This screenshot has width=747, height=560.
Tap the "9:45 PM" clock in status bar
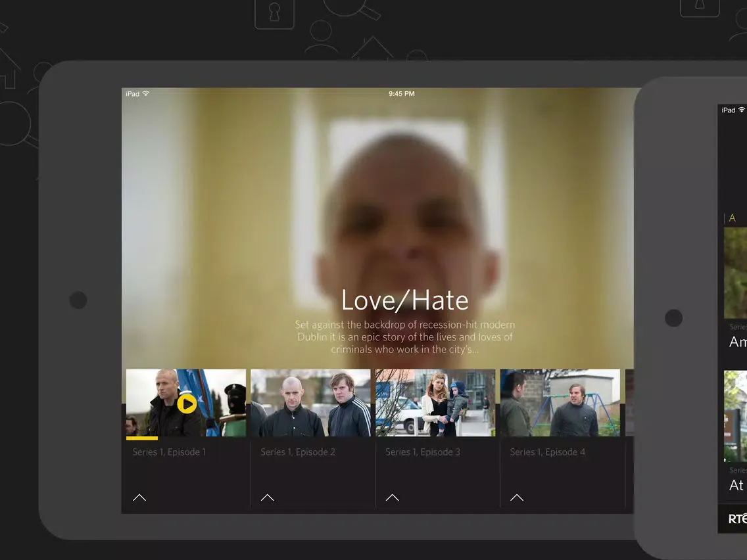(402, 94)
